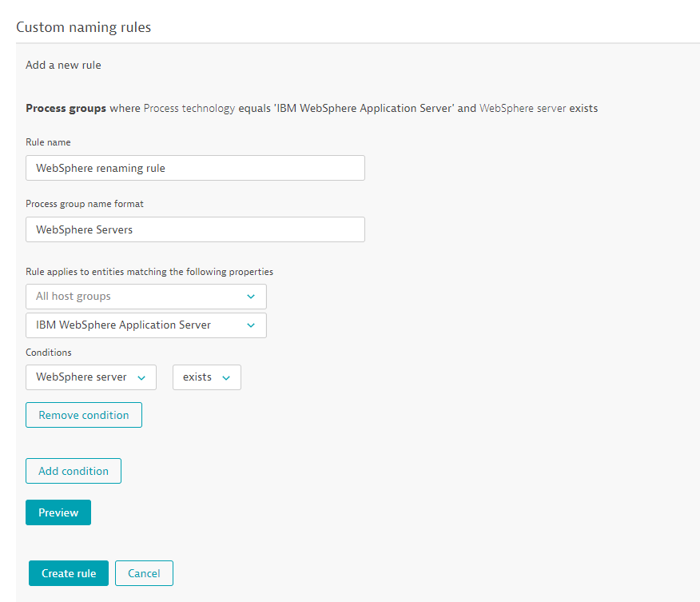Select the Process groups summary text
The image size is (700, 602).
[312, 109]
